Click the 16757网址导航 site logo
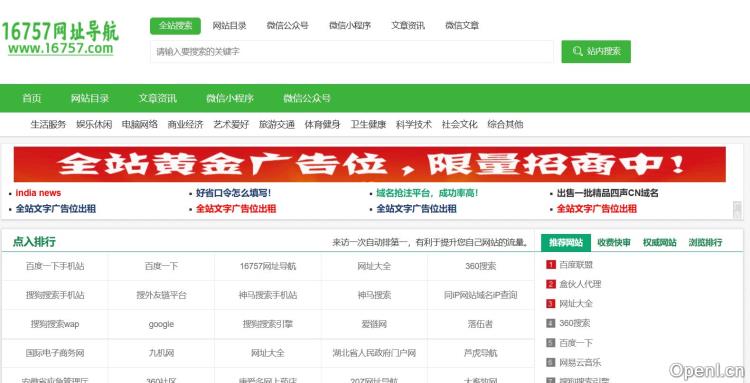Screen dimensions: 750x383 60,38
